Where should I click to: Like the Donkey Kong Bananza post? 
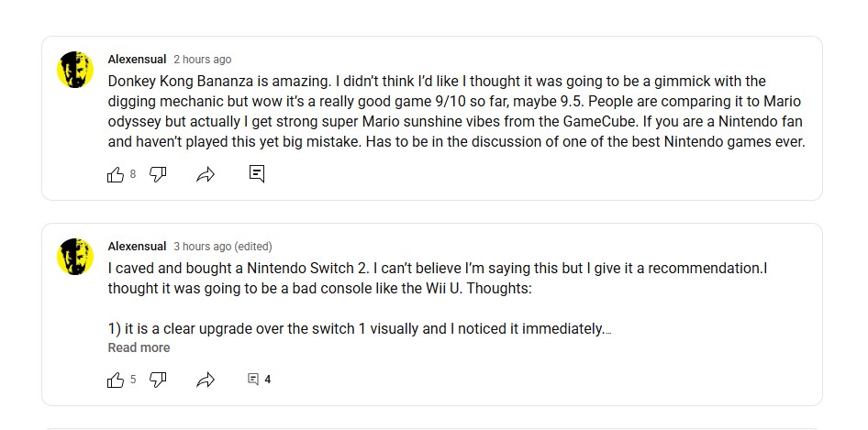click(x=116, y=174)
